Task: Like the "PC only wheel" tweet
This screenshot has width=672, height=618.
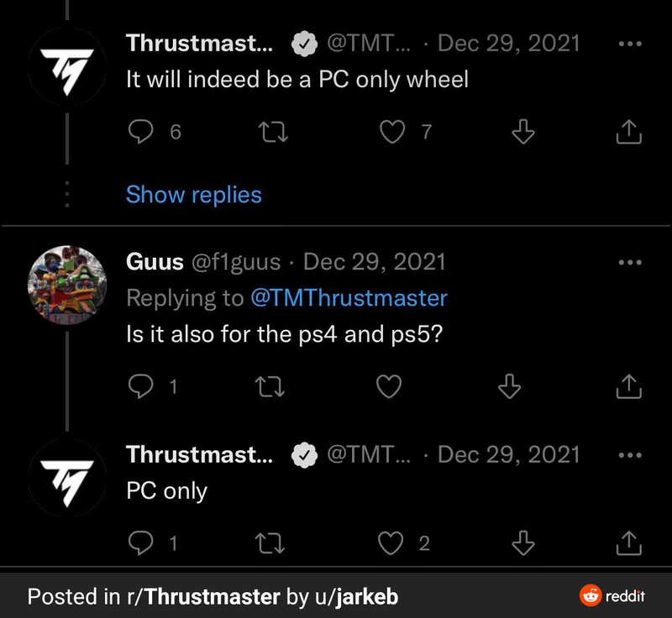Action: point(392,132)
